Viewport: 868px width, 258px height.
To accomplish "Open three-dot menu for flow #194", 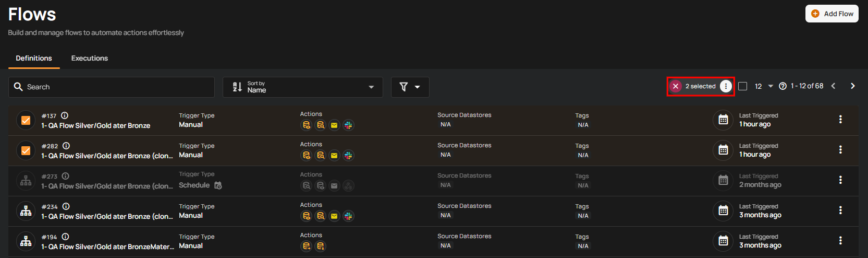I will coord(840,241).
